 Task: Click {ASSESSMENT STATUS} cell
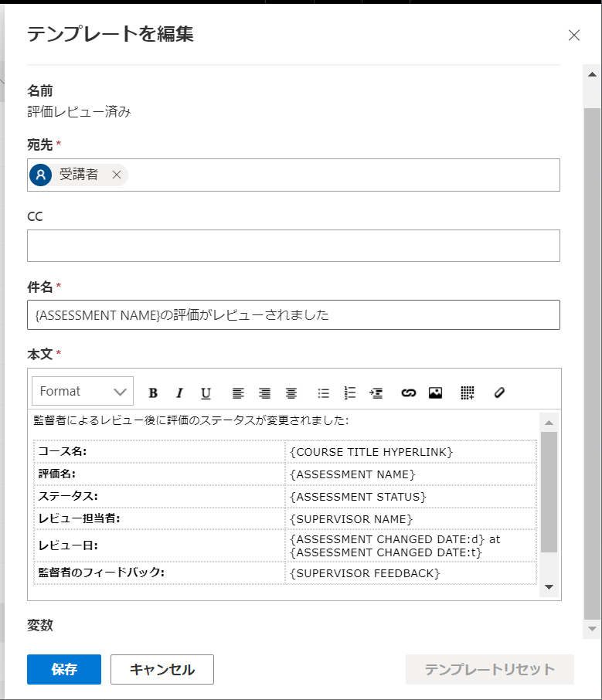pyautogui.click(x=410, y=497)
